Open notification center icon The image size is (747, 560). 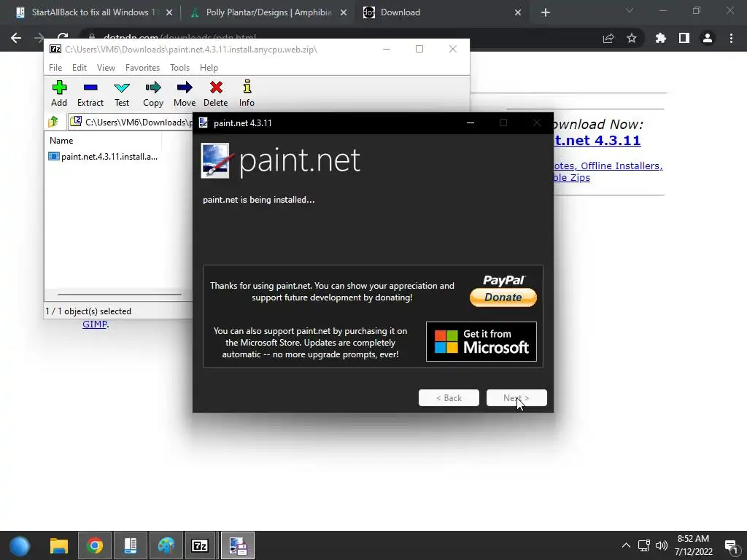point(731,545)
